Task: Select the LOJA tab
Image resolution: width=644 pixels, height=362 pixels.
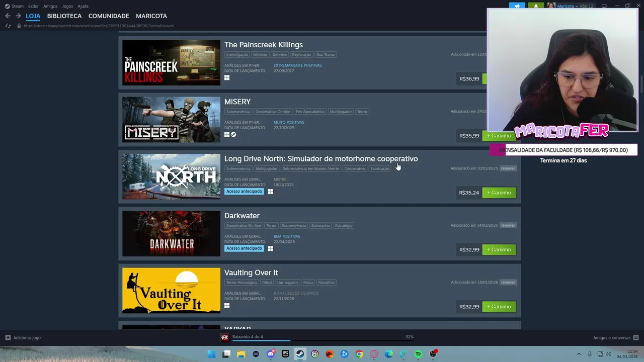Action: point(33,16)
